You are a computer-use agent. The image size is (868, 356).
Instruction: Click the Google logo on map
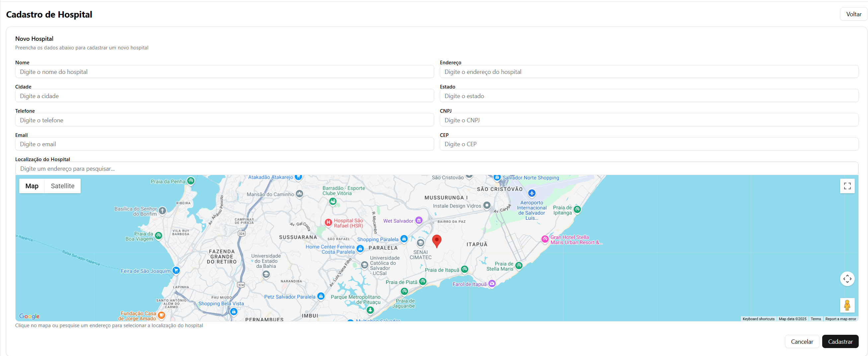click(29, 316)
